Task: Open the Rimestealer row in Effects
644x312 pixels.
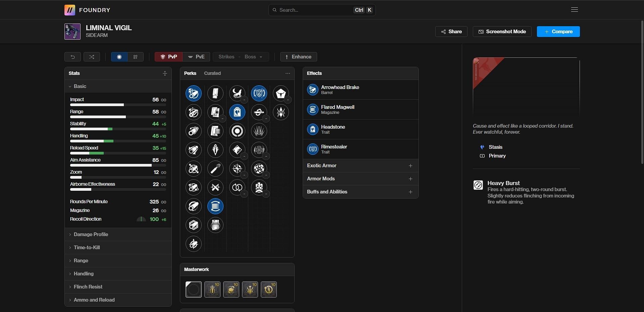Action: (x=361, y=149)
